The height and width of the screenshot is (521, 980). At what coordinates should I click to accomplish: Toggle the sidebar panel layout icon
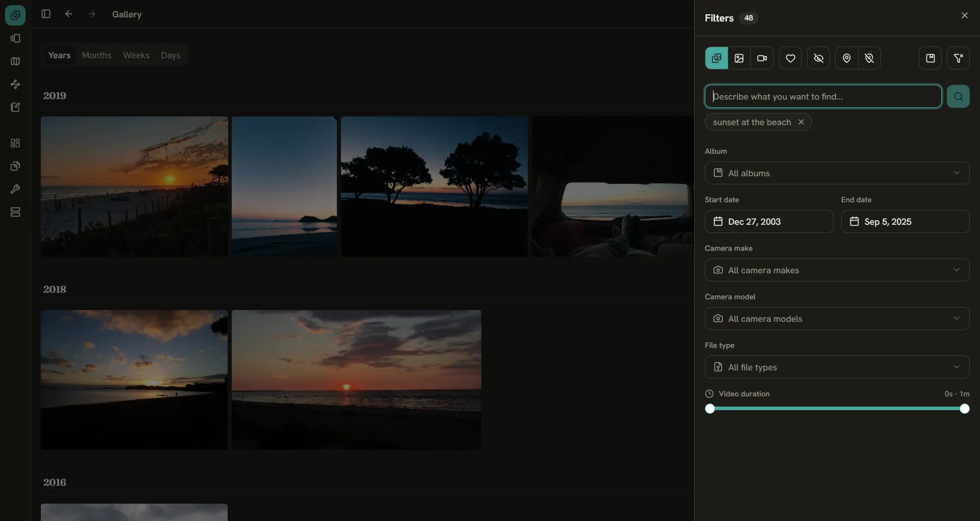click(46, 14)
